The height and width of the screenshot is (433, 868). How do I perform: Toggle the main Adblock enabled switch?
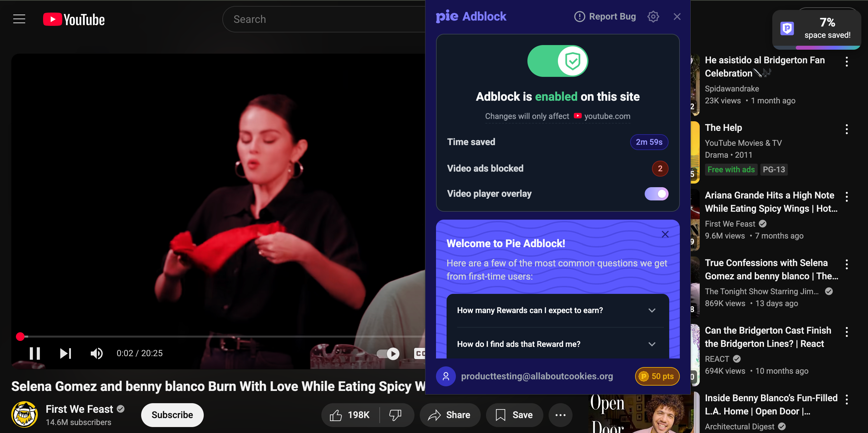point(558,61)
